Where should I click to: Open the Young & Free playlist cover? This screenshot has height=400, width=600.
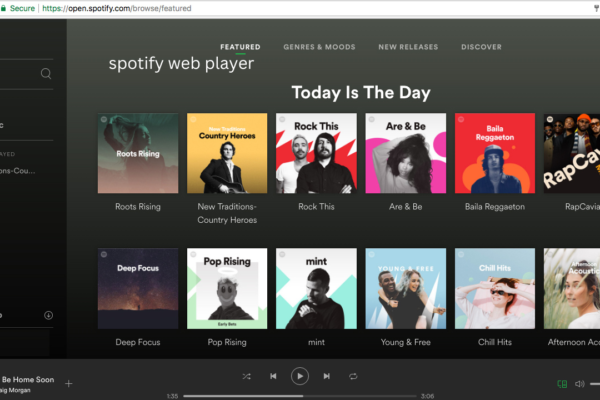[406, 288]
